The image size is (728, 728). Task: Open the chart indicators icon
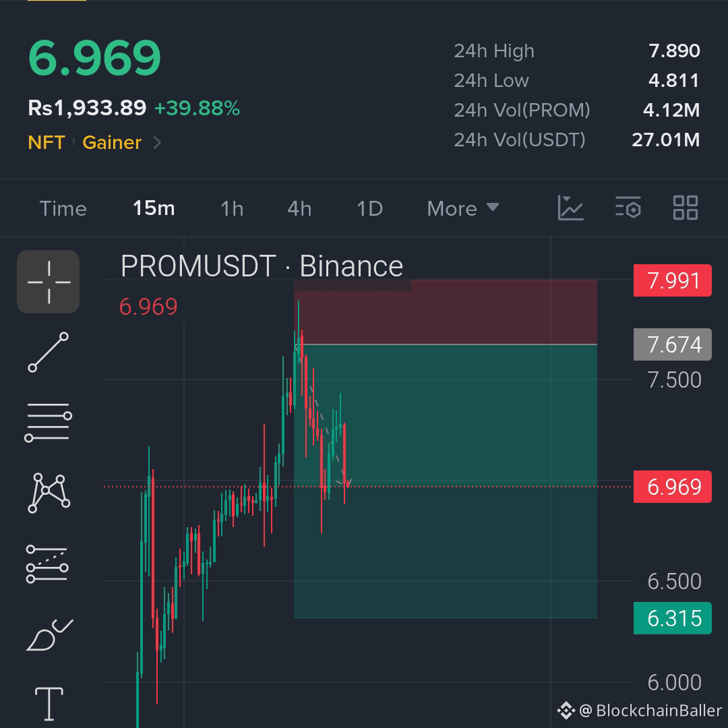point(571,208)
